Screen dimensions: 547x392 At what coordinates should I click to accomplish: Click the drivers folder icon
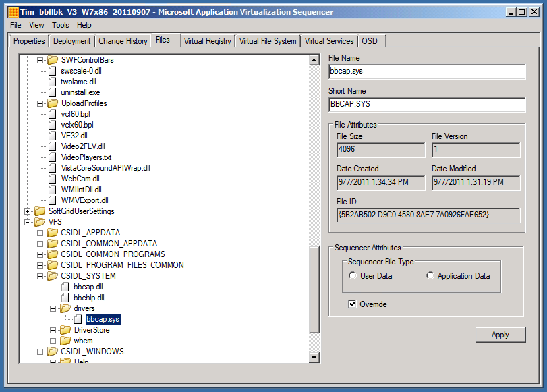click(x=65, y=308)
